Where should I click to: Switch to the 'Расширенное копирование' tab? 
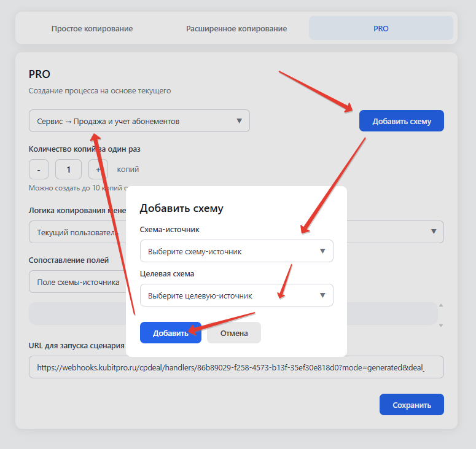click(236, 28)
